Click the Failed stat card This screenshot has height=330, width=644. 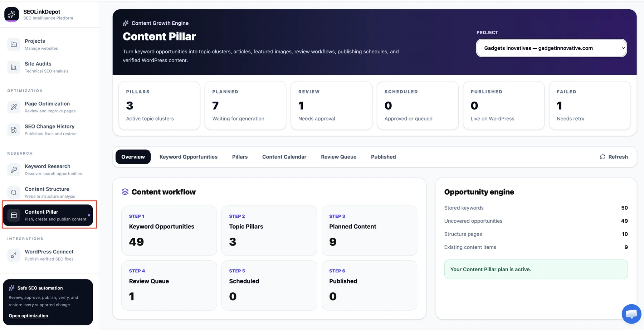point(590,106)
